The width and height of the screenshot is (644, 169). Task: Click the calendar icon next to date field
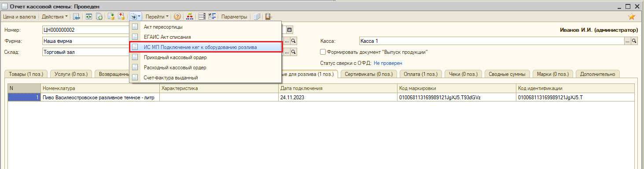click(x=289, y=30)
